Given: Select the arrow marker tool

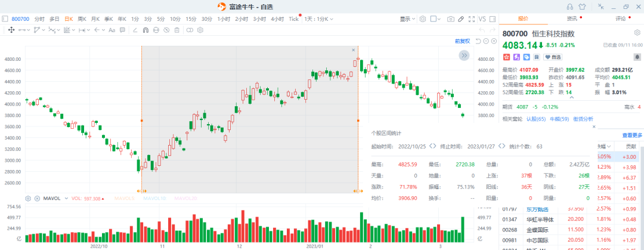Looking at the screenshot, I should click(97, 30).
